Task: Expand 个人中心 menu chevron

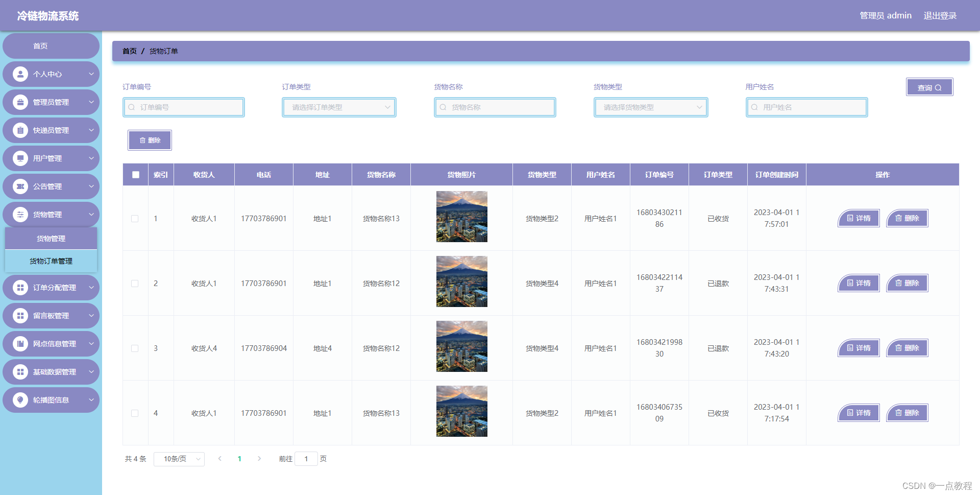Action: (x=91, y=74)
